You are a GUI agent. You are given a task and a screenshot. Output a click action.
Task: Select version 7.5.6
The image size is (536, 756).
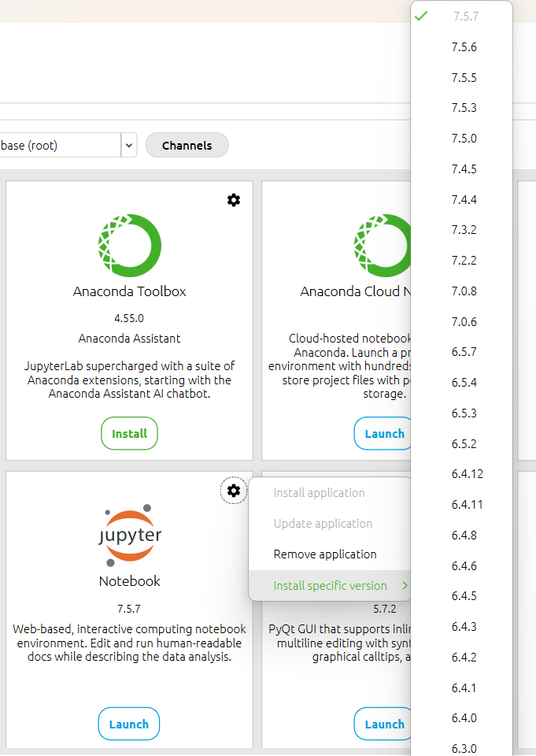[x=461, y=46]
